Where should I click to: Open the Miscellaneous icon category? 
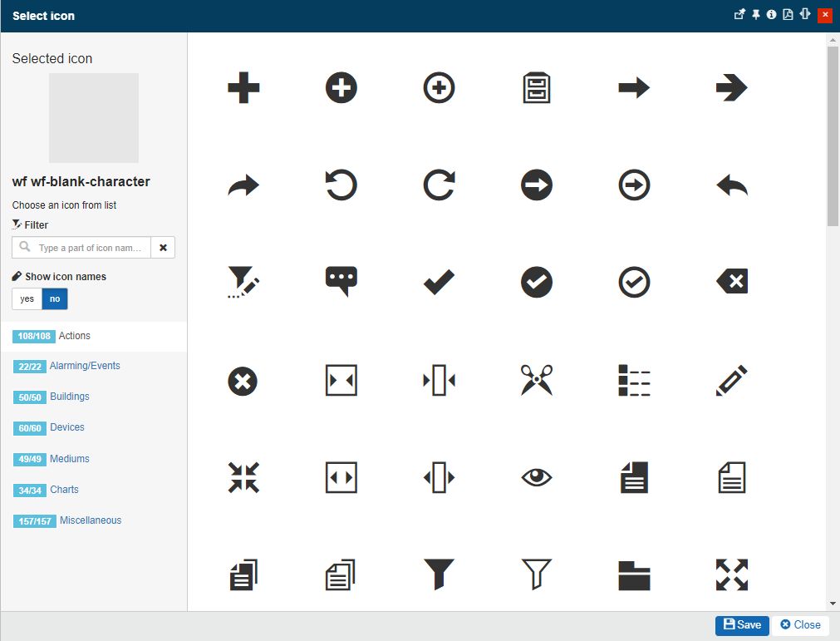[90, 520]
